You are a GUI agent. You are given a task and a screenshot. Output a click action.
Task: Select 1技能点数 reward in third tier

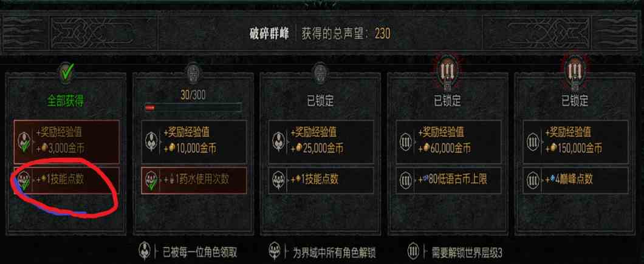(321, 180)
